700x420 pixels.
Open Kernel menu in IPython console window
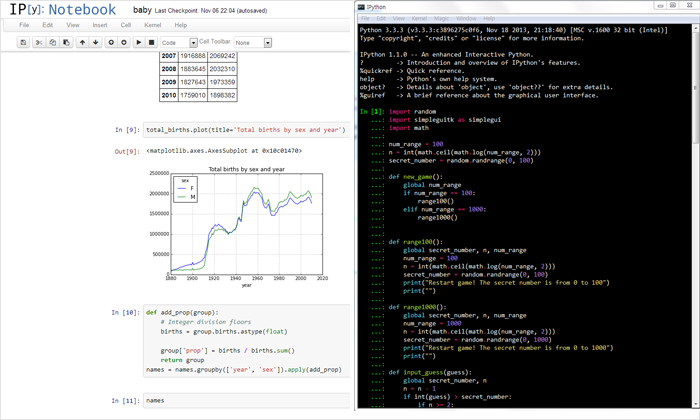[x=419, y=18]
